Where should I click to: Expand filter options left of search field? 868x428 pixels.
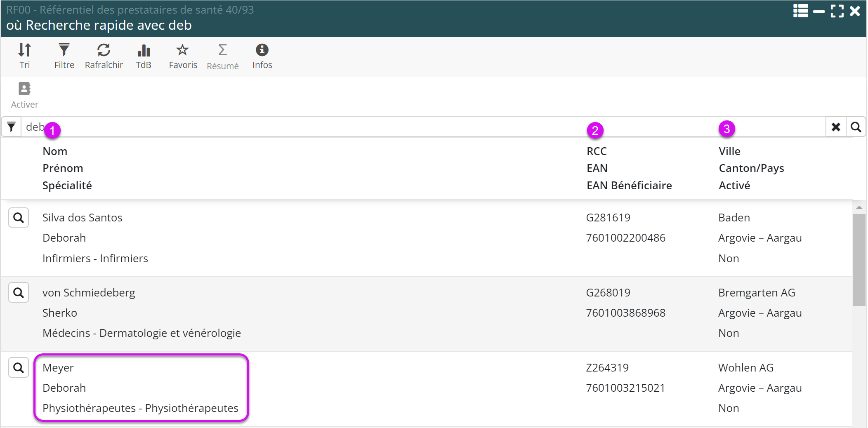pos(12,127)
